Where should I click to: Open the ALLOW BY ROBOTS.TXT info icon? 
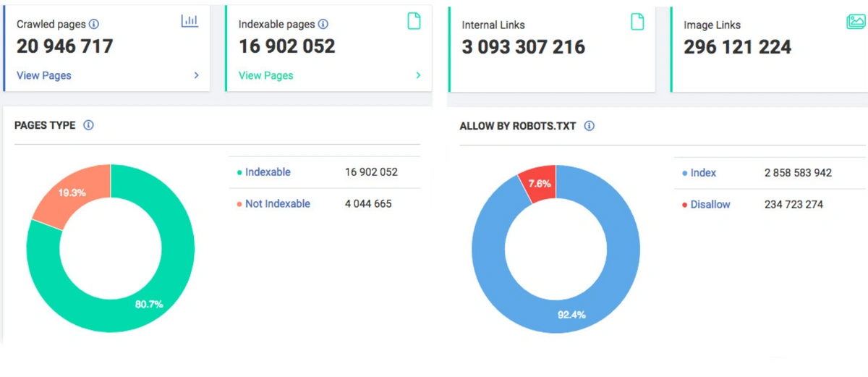(x=589, y=126)
